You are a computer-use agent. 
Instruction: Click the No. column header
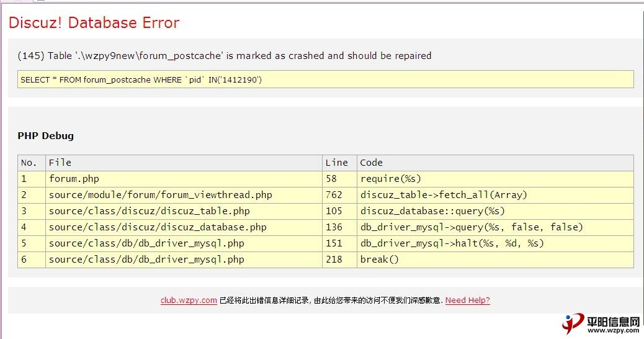[32, 163]
